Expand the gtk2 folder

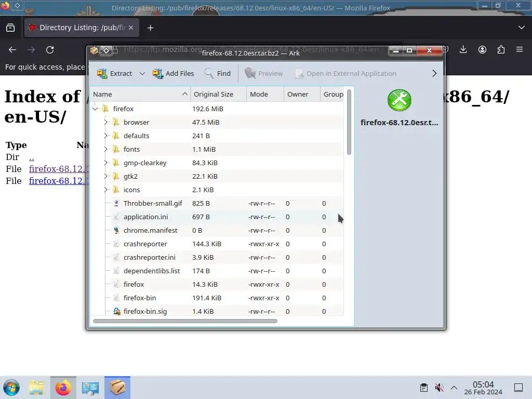105,177
